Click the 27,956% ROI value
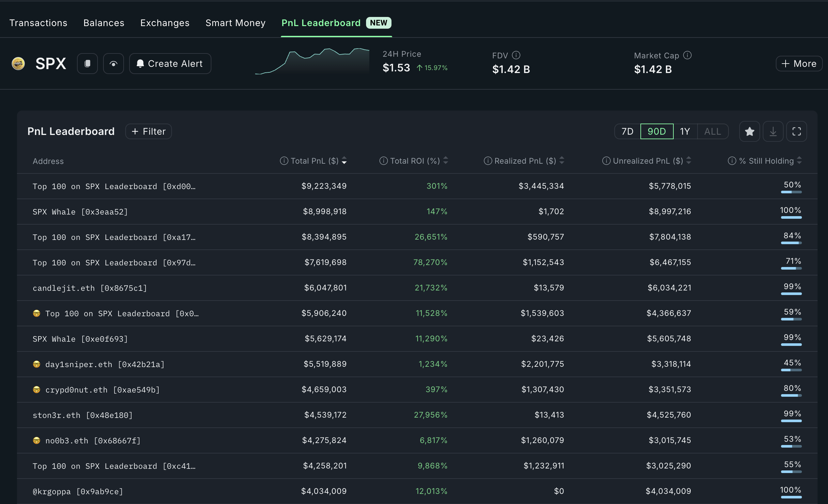 431,415
